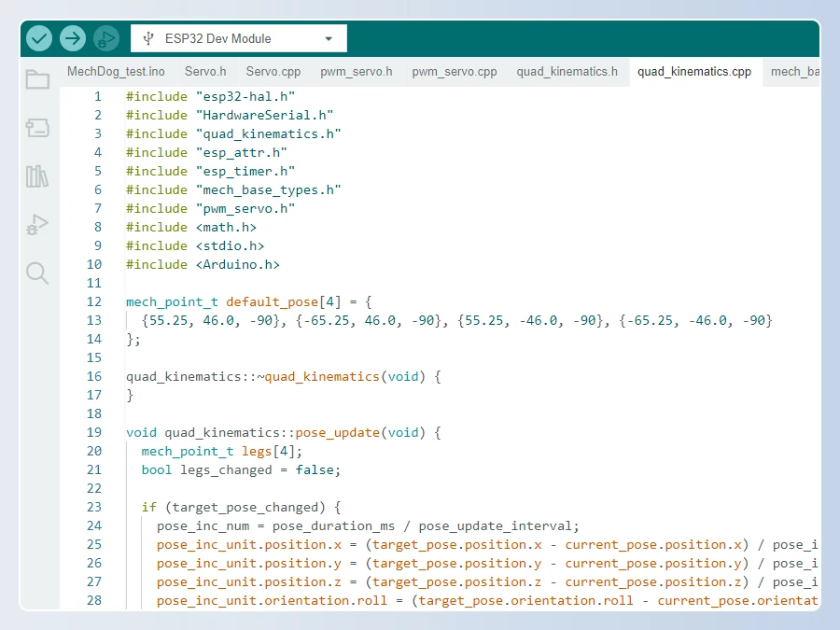Open the Search magnifier in sidebar
Viewport: 840px width, 630px height.
tap(37, 273)
